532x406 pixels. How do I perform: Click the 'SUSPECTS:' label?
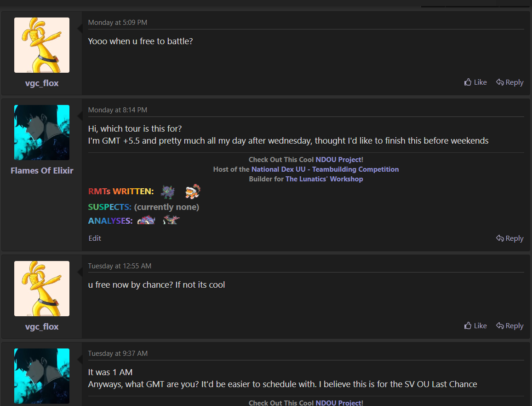pos(109,207)
